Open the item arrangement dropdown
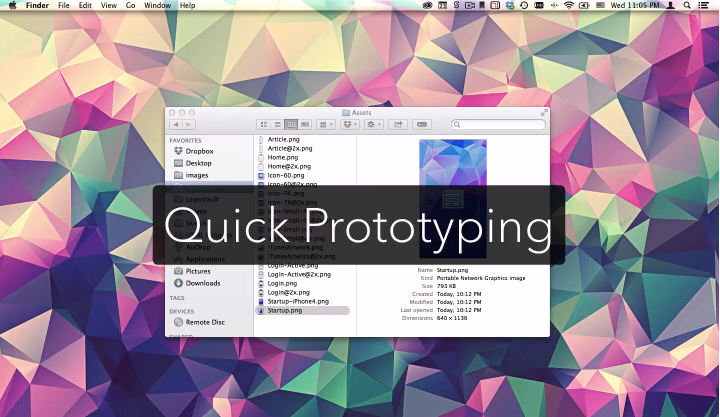 point(326,124)
